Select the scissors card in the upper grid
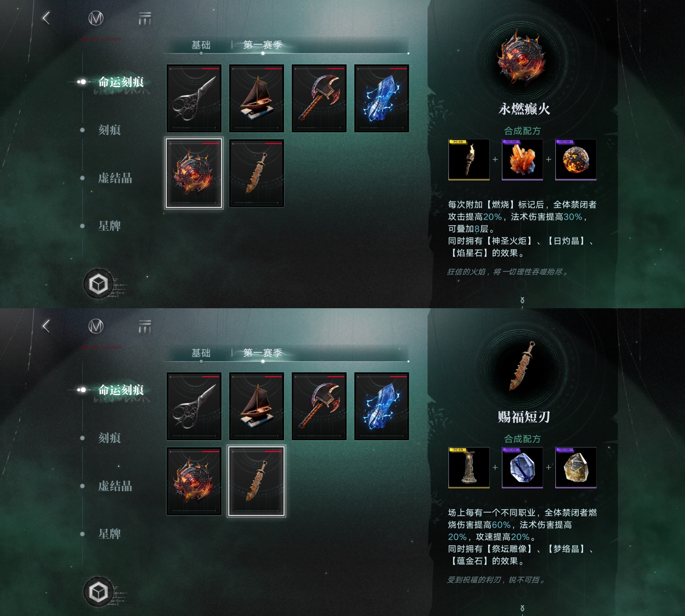Screen dimensions: 685x616 (194, 98)
